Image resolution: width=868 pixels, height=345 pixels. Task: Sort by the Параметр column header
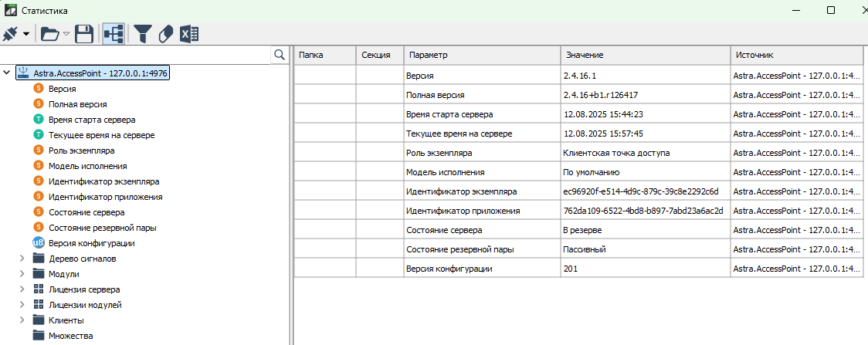pyautogui.click(x=480, y=55)
